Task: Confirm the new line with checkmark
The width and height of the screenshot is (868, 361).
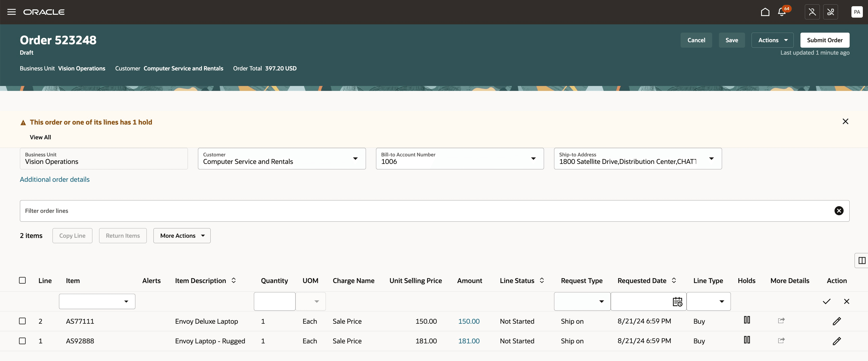Action: point(826,301)
